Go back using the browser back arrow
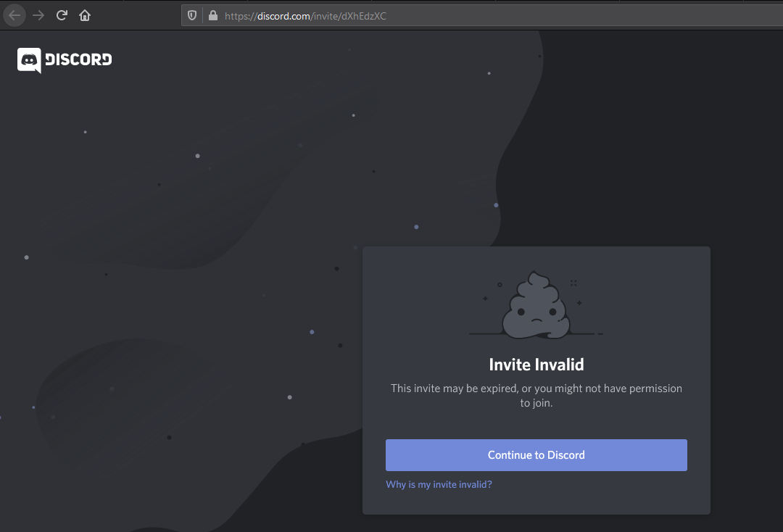This screenshot has width=783, height=532. pyautogui.click(x=14, y=15)
